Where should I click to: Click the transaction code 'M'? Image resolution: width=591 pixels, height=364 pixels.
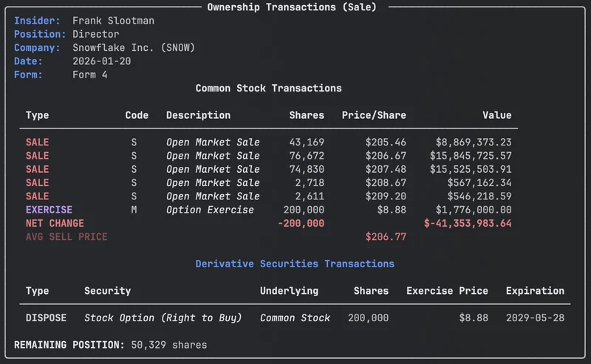[x=134, y=210]
